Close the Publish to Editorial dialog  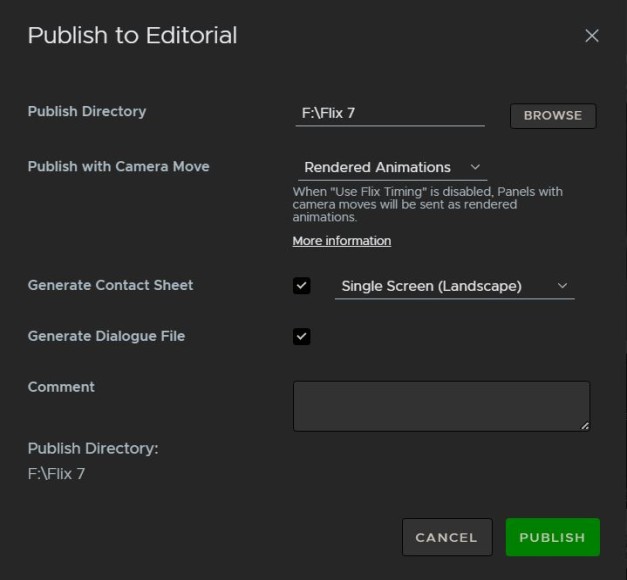click(x=592, y=36)
